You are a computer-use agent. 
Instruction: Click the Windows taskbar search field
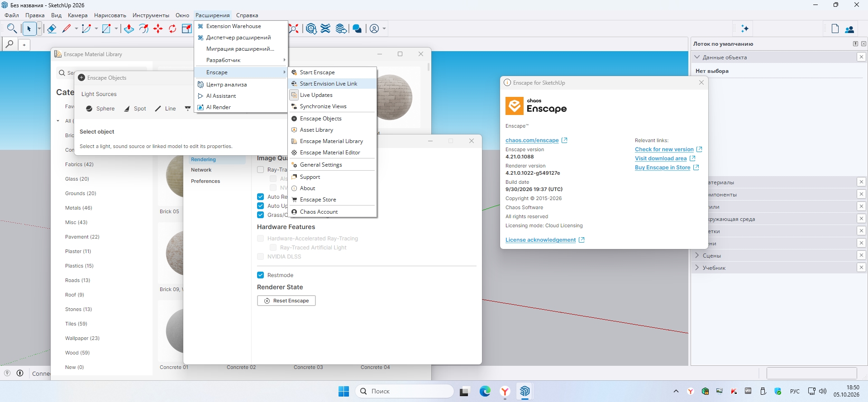pyautogui.click(x=405, y=391)
